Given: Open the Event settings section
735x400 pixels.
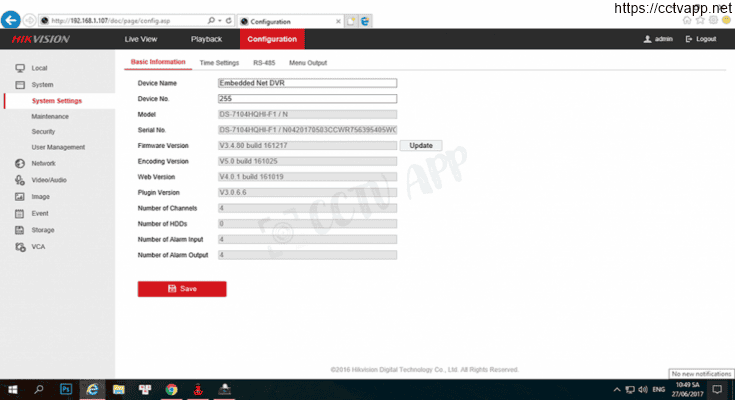Looking at the screenshot, I should (x=40, y=213).
